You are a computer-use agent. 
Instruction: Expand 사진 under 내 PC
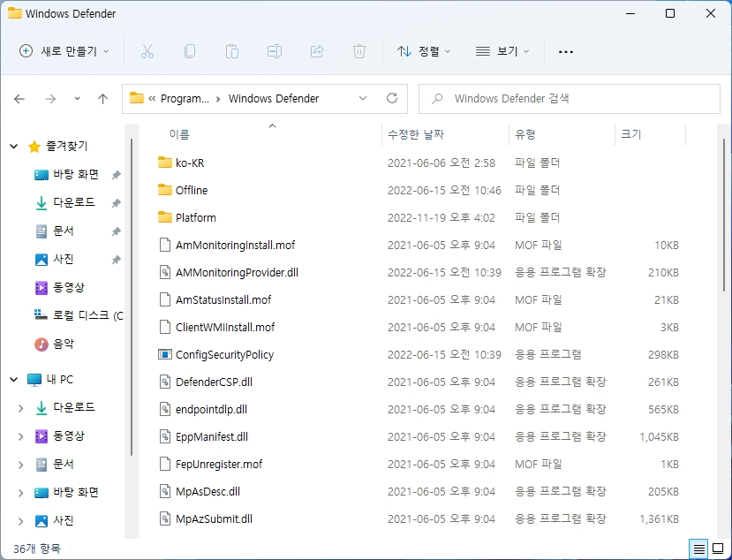pos(20,521)
